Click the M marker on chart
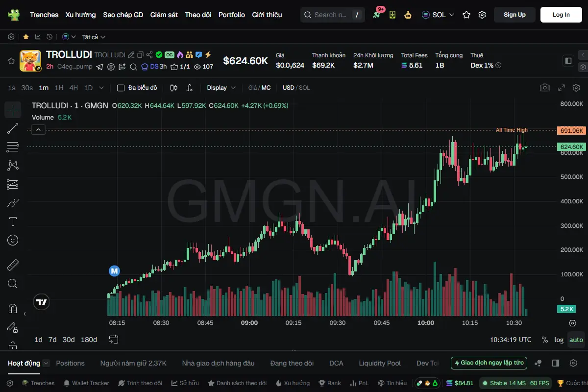 tap(114, 270)
